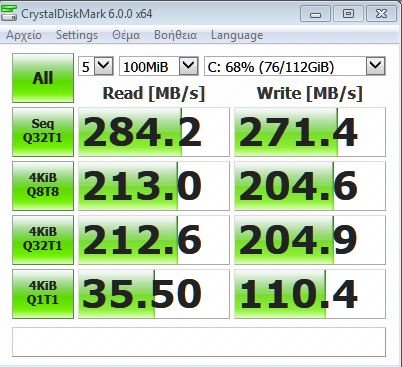
Task: Open the Θέμα menu
Action: click(126, 35)
